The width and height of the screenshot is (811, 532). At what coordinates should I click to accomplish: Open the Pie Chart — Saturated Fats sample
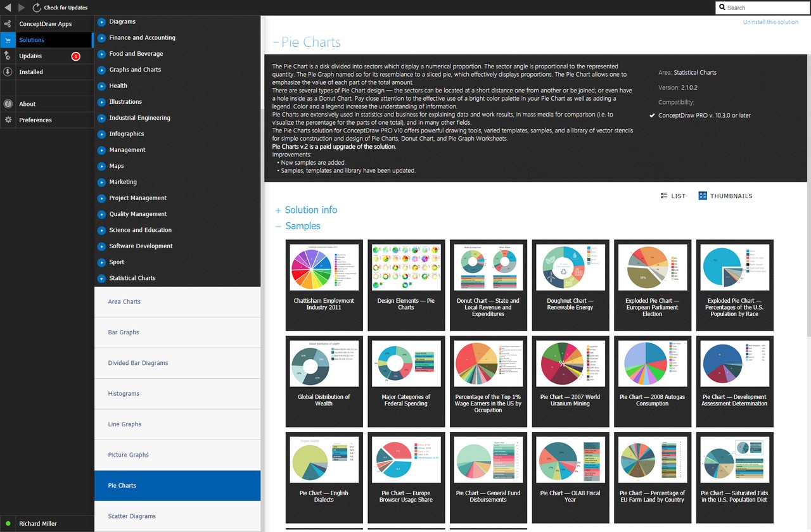[735, 478]
